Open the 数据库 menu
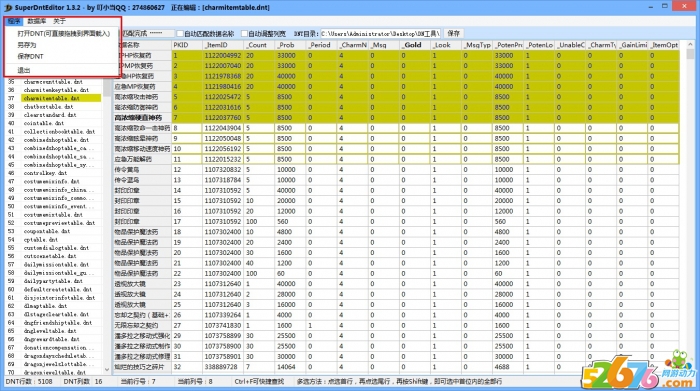The image size is (700, 391). pos(37,21)
